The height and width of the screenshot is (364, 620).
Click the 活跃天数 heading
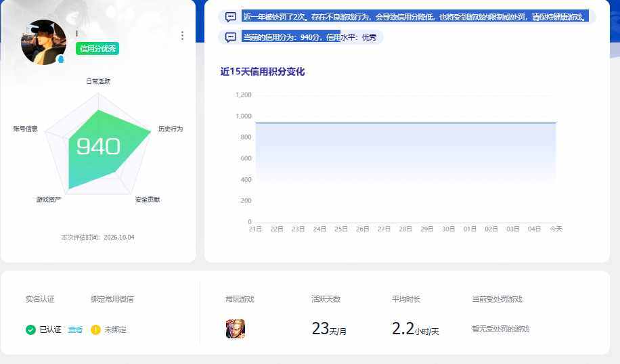[326, 299]
